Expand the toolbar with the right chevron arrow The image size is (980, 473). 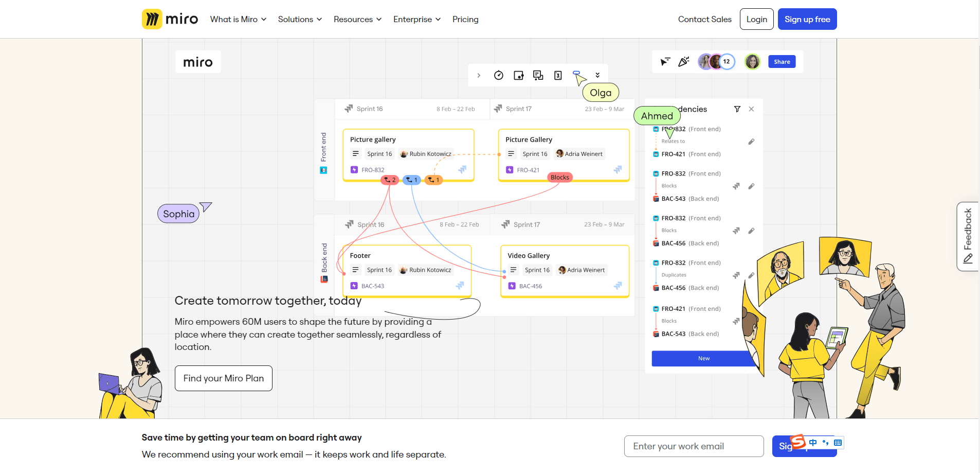479,75
